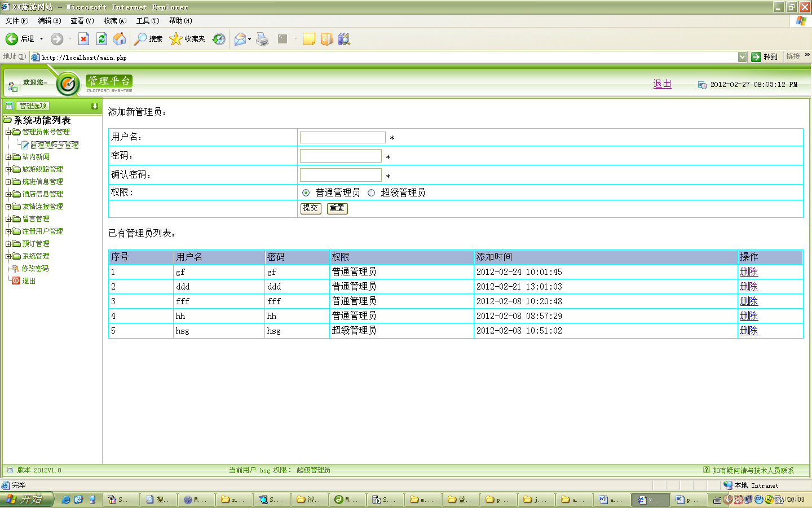This screenshot has height=508, width=812.
Task: Click the 重置 reset button
Action: pyautogui.click(x=337, y=208)
